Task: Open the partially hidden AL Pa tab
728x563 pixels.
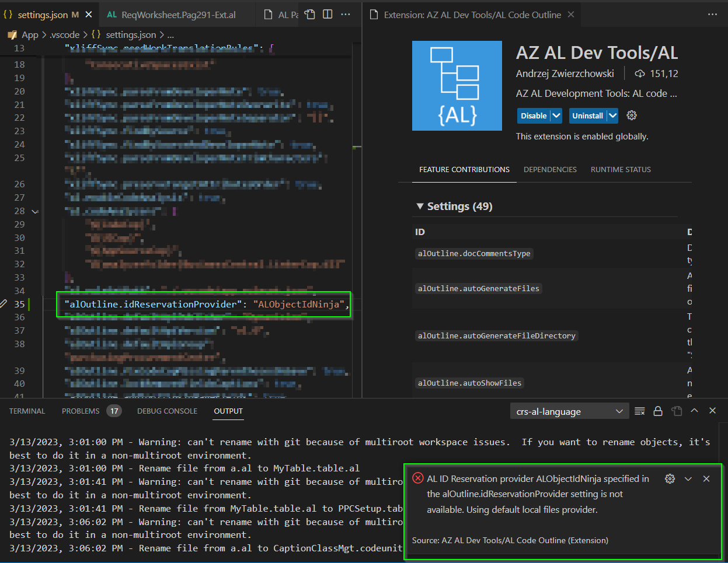Action: 280,15
